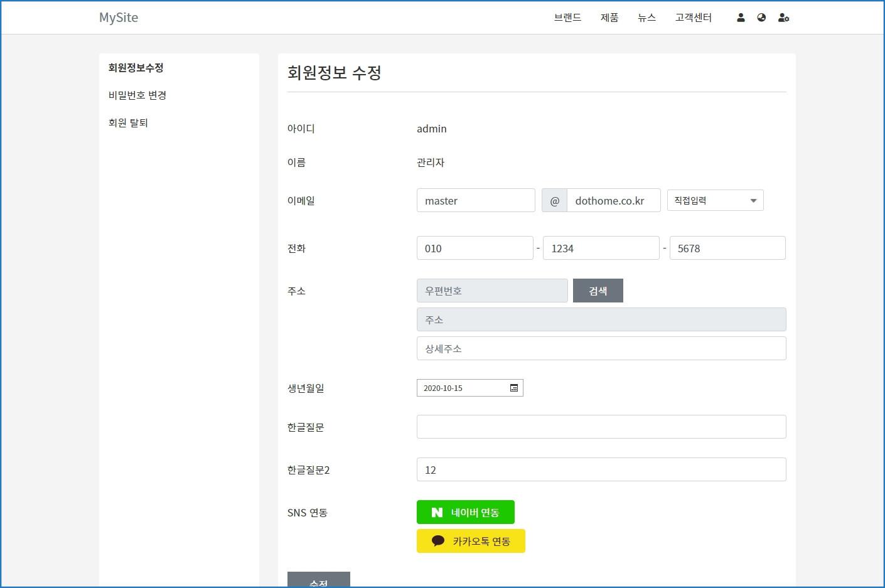The width and height of the screenshot is (885, 588).
Task: Go to the 뉴스 menu
Action: 646,18
